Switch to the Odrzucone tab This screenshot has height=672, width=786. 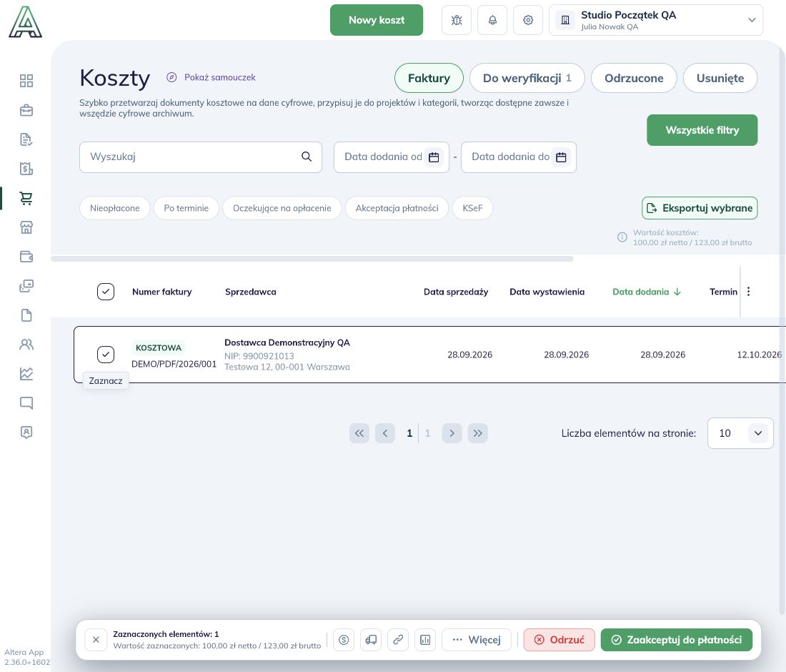tap(634, 78)
